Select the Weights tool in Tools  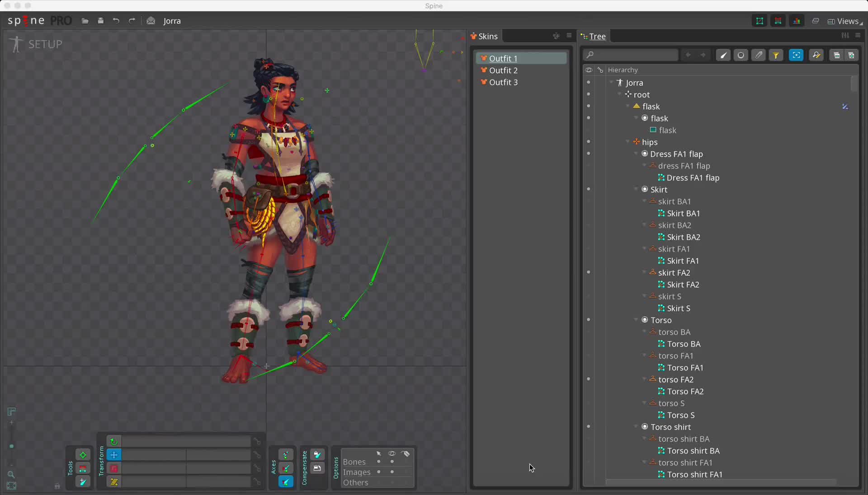(83, 468)
